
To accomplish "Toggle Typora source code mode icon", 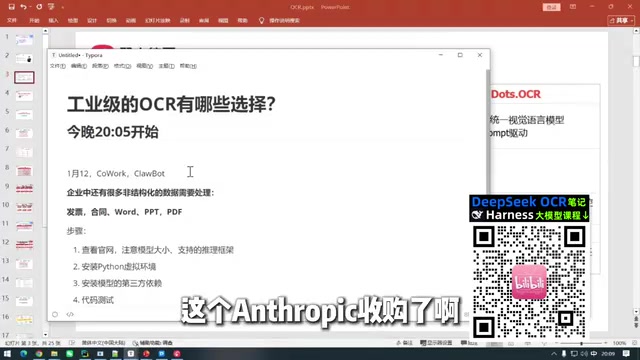I will 70,314.
